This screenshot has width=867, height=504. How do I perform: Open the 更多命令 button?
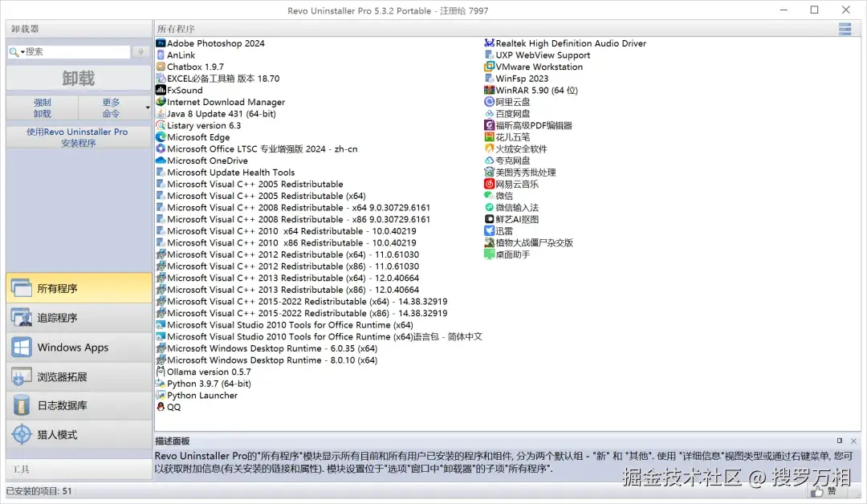point(111,108)
